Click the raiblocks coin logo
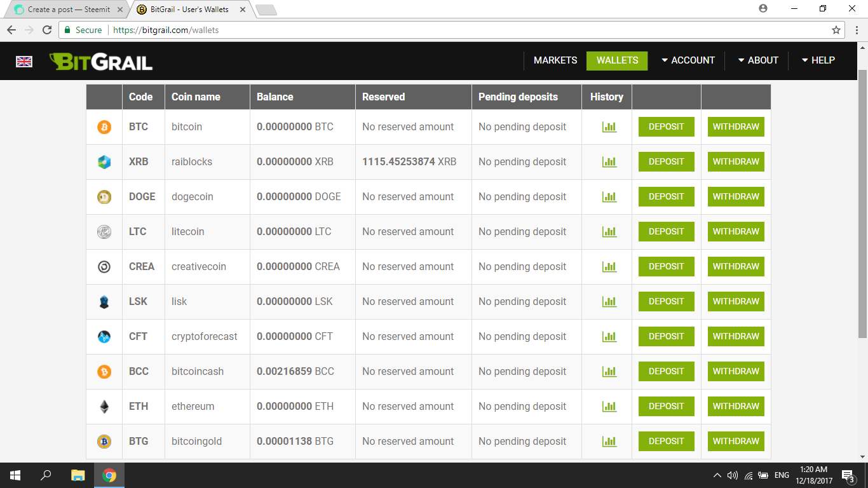 point(104,162)
